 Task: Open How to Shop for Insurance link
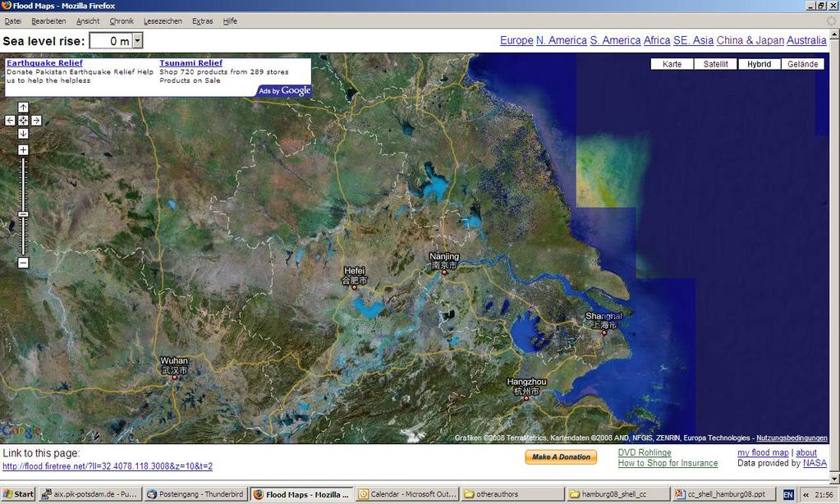pos(668,463)
